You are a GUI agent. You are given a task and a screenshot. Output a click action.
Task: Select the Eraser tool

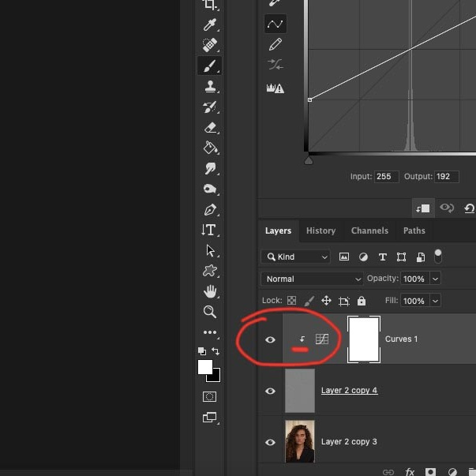coord(210,128)
